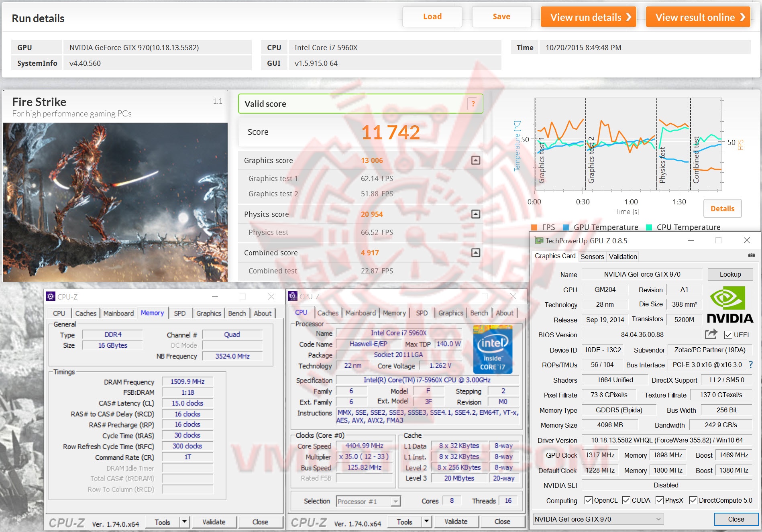Minimize the CPU-Z Memory window
The height and width of the screenshot is (532, 762).
pyautogui.click(x=215, y=297)
